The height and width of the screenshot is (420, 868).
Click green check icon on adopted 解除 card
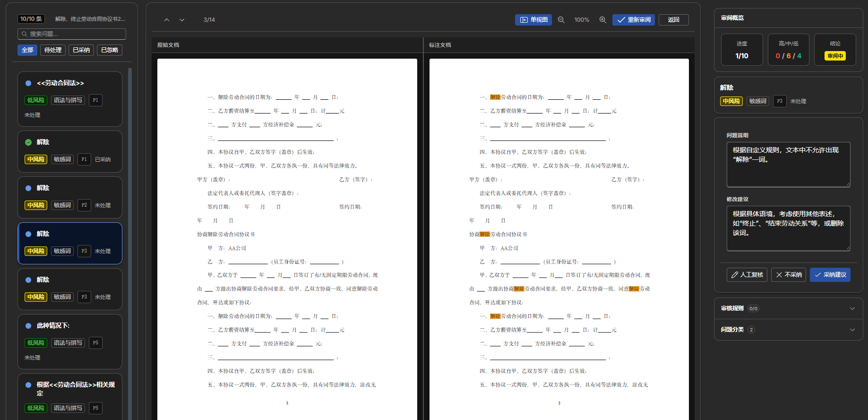click(28, 142)
